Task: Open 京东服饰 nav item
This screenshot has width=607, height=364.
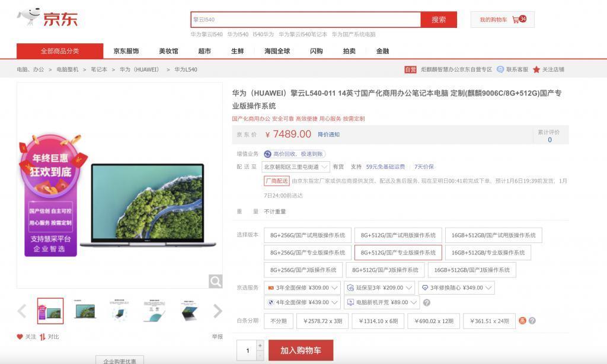Action: coord(126,51)
